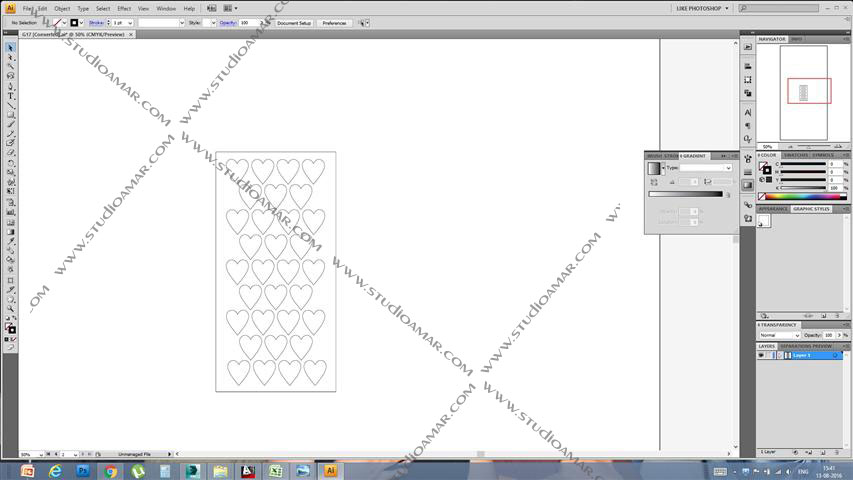
Task: Open Photoshop from the Windows taskbar
Action: (x=83, y=471)
